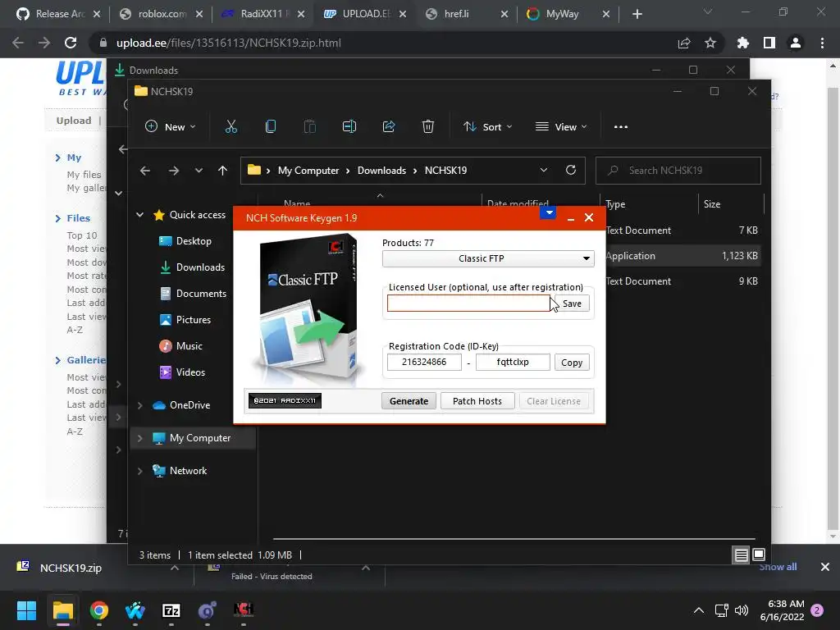Open the New dropdown in Explorer

[x=170, y=127]
